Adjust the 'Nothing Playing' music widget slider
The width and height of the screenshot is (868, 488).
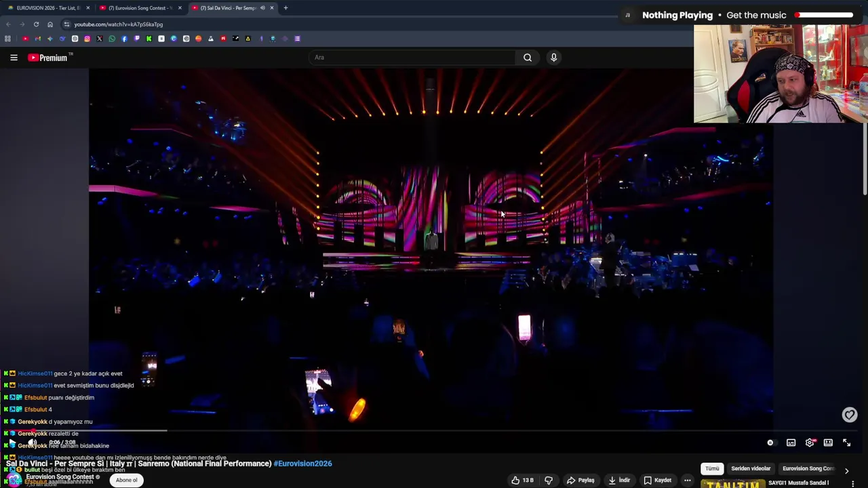pos(825,15)
